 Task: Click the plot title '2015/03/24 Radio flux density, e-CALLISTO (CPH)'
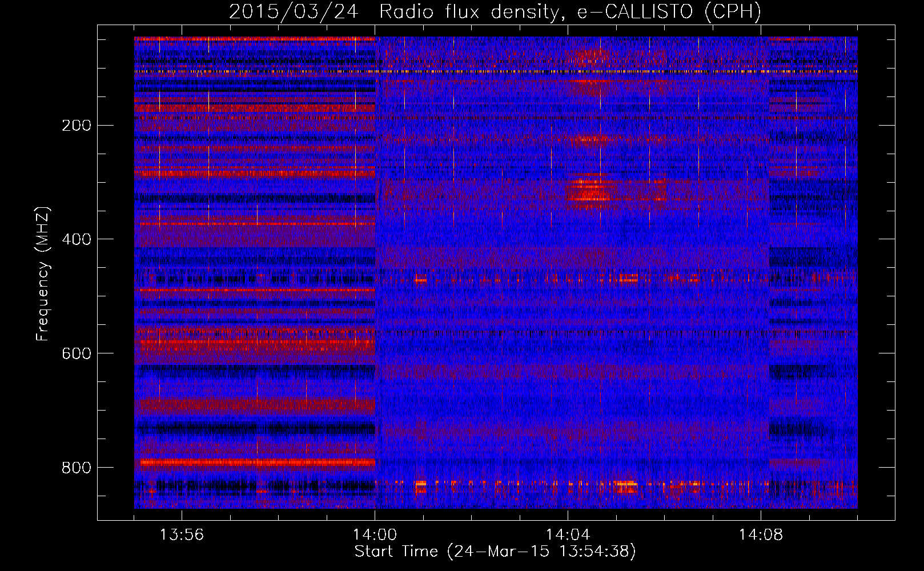tap(495, 11)
